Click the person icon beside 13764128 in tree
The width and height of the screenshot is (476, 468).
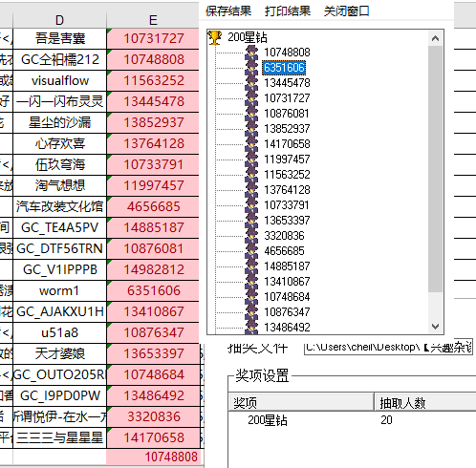[x=251, y=190]
